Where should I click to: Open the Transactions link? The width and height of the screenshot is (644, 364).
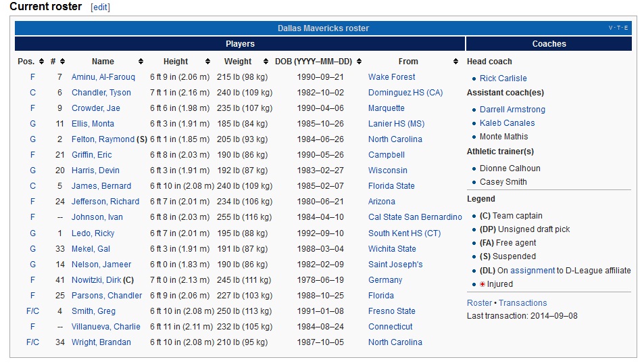[x=523, y=303]
